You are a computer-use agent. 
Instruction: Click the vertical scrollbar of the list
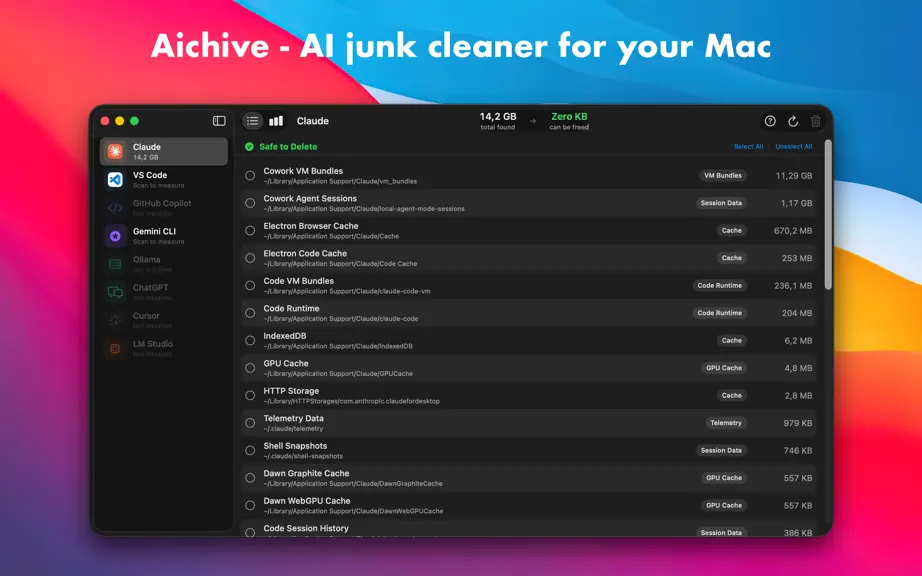828,215
